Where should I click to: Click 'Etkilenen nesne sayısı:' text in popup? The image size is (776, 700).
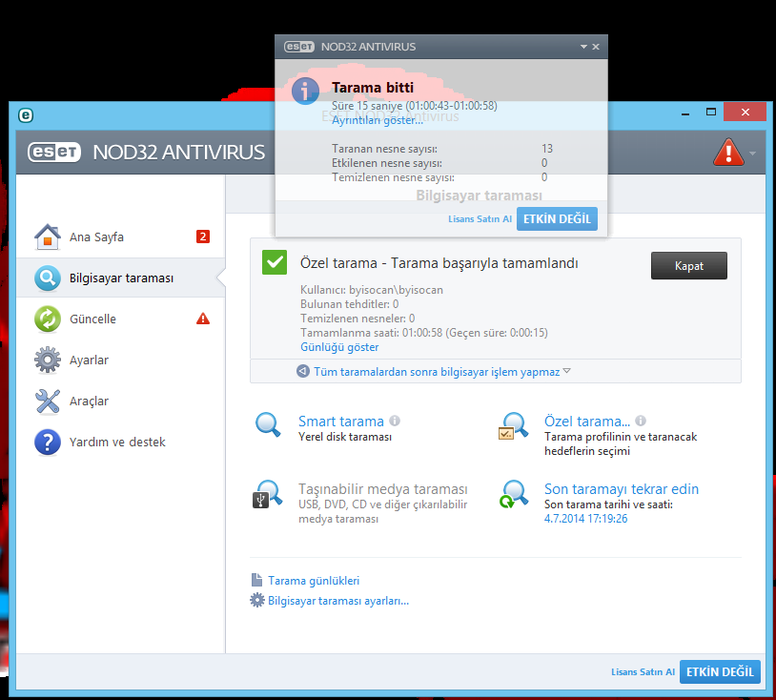coord(386,163)
